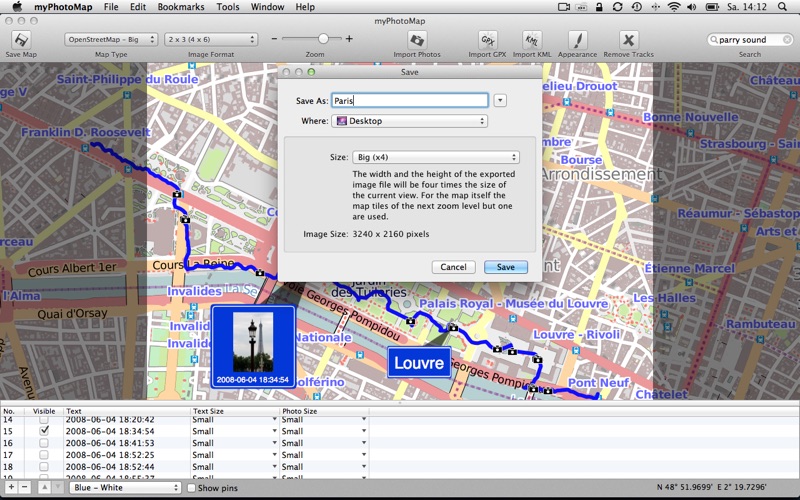Click the video camera menu bar icon
This screenshot has height=500, width=800.
click(x=564, y=7)
